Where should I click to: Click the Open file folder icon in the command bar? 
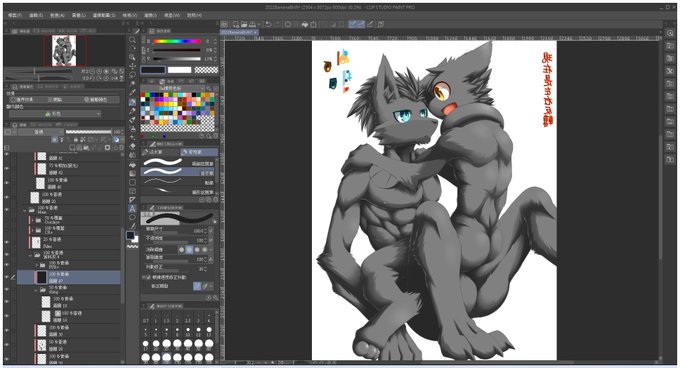(x=244, y=24)
